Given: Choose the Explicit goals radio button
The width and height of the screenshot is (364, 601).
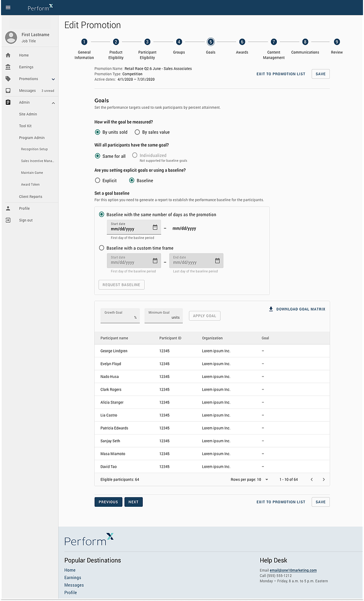Looking at the screenshot, I should [97, 180].
